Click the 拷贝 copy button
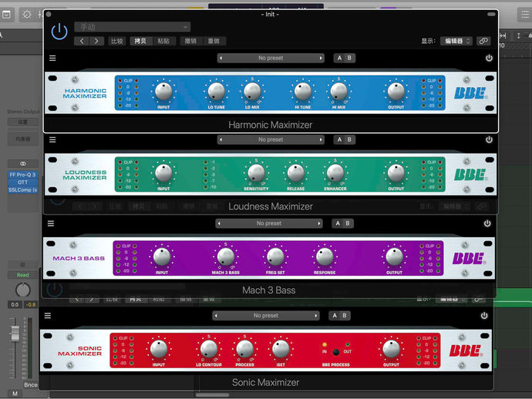This screenshot has height=399, width=532. [140, 41]
